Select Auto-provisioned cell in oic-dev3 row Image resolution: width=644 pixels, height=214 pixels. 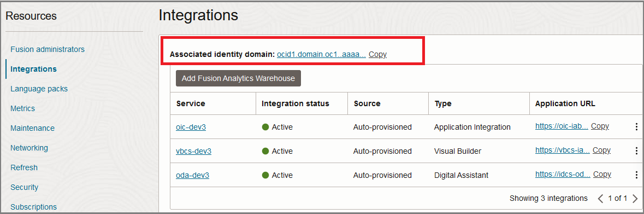pyautogui.click(x=382, y=127)
